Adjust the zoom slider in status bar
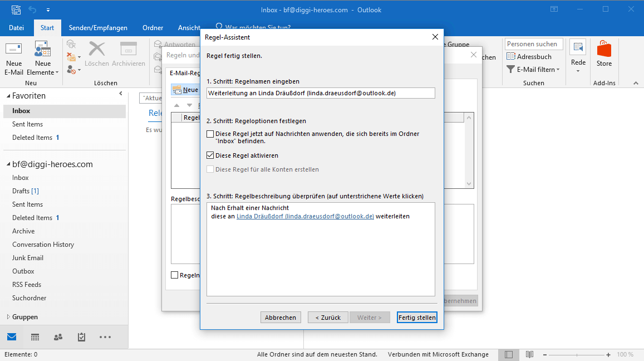The height and width of the screenshot is (361, 644). tap(577, 354)
